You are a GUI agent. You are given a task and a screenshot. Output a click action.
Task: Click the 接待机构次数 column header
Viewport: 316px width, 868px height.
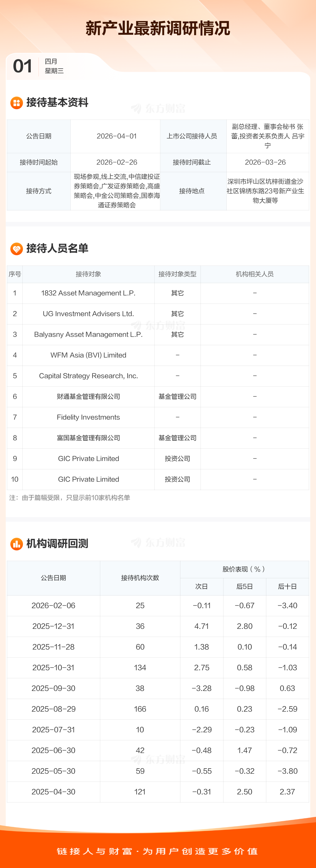click(x=140, y=578)
